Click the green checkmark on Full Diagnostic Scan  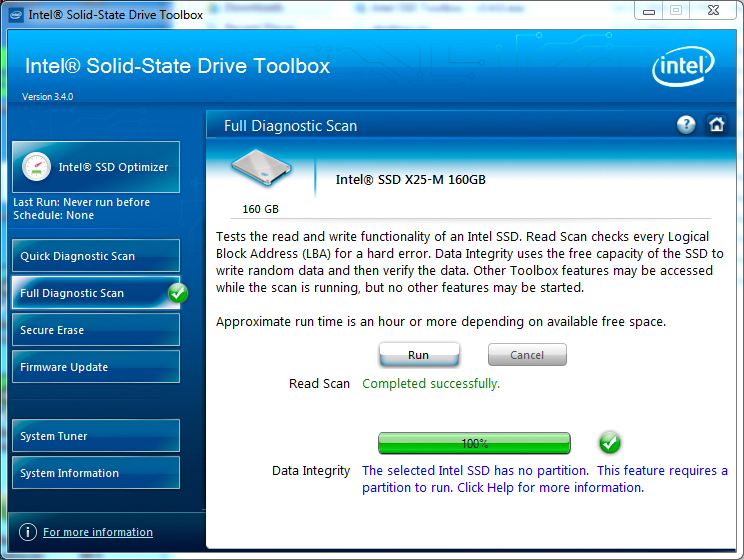pos(178,293)
